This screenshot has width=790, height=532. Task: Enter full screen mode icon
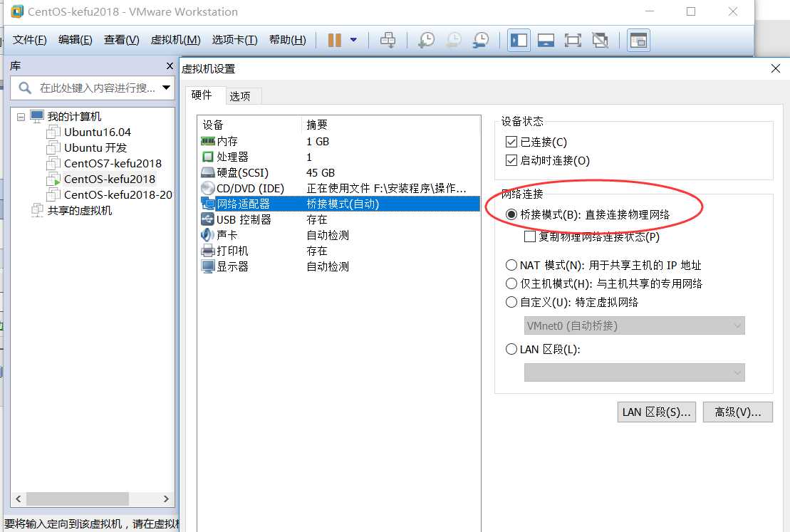573,40
